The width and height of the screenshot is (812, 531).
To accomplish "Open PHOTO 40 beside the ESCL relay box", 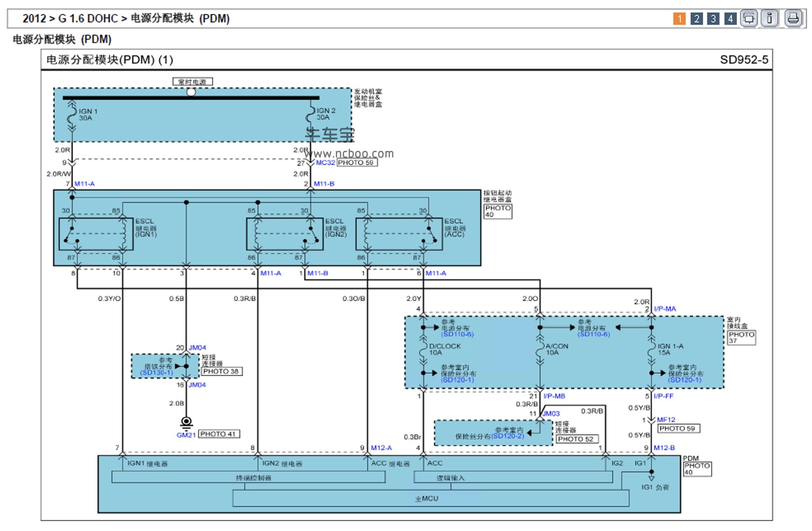I will click(498, 211).
